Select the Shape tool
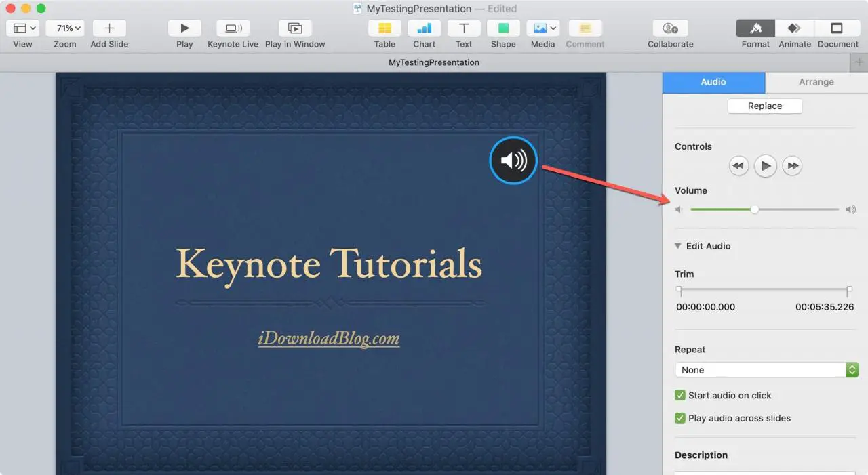This screenshot has height=475, width=868. 503,28
